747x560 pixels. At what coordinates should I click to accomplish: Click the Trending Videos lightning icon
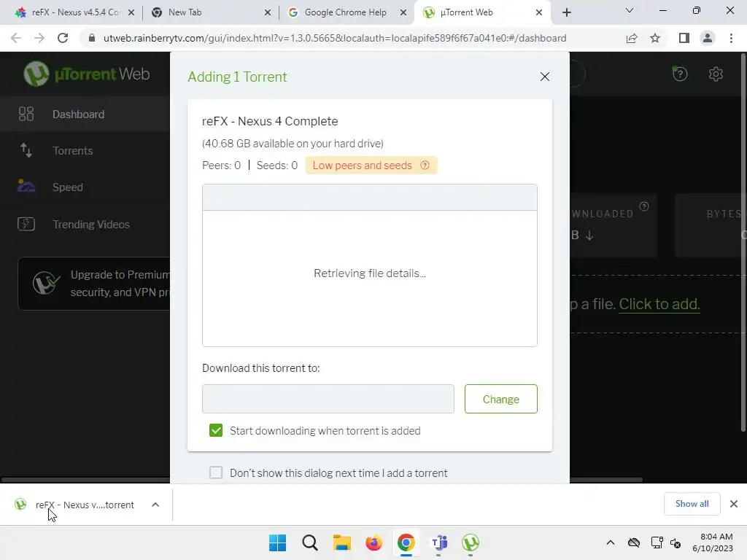26,224
